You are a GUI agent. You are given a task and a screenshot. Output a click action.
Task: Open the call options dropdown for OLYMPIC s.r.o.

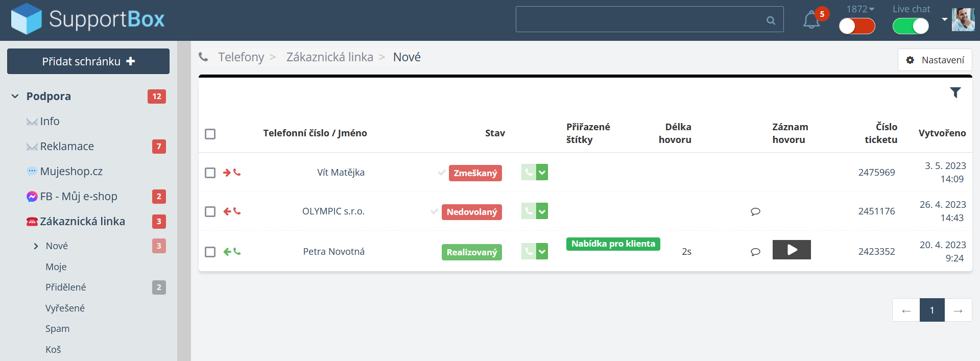542,211
